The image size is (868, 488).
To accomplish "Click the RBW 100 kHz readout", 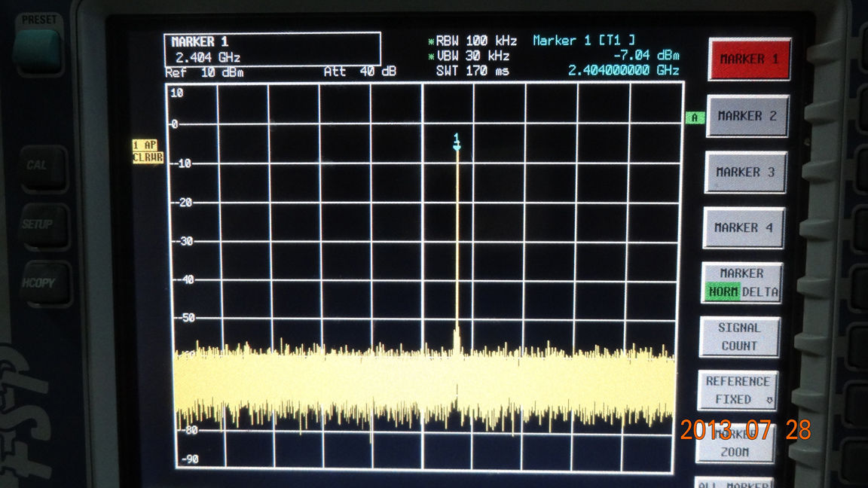I will pos(472,41).
